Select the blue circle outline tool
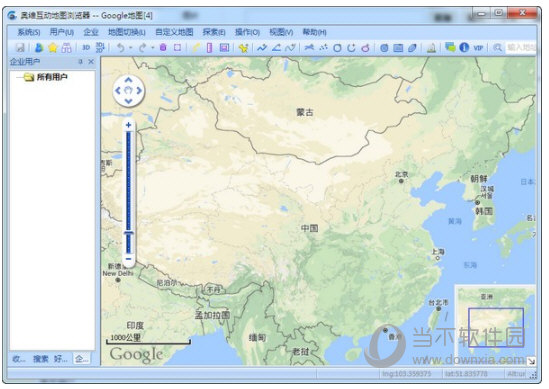Image resolution: width=549 pixels, height=389 pixels. point(337,48)
